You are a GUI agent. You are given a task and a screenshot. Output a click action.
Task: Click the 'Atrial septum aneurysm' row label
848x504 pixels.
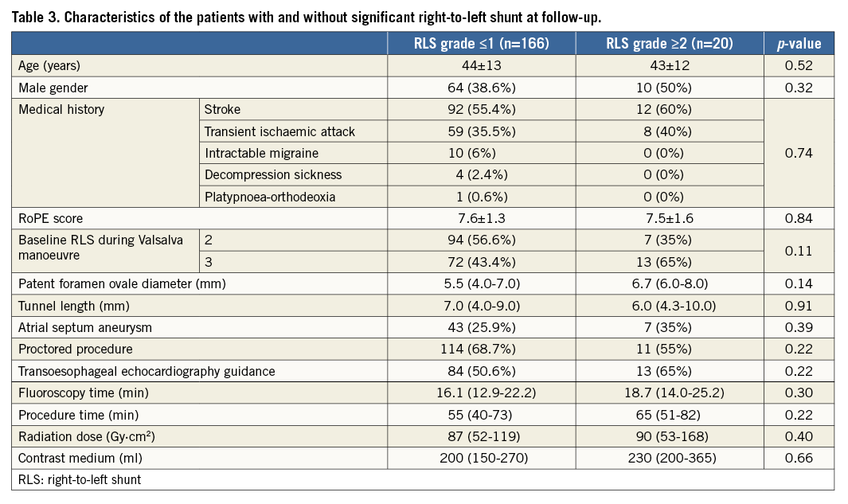[x=84, y=327]
